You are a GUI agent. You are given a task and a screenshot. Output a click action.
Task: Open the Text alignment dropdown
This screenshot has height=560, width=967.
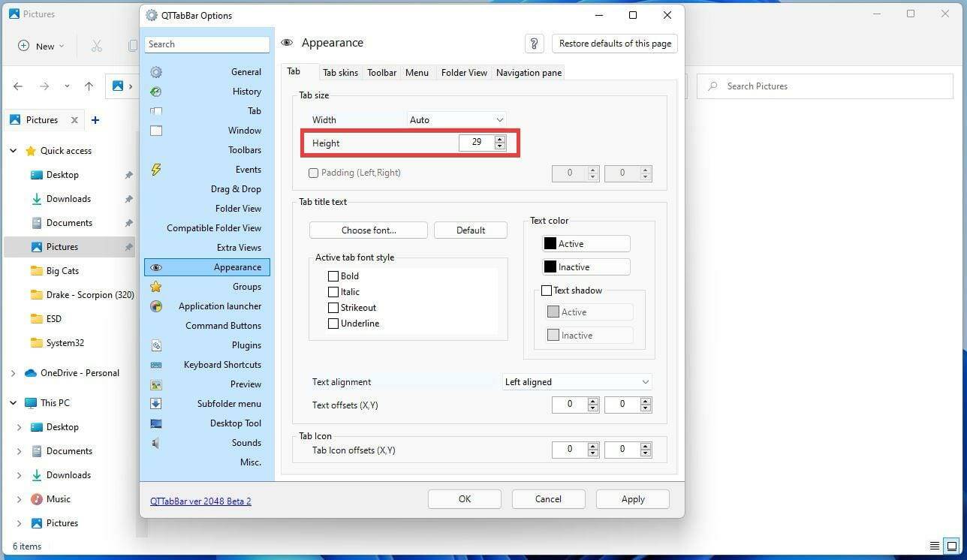coord(576,381)
